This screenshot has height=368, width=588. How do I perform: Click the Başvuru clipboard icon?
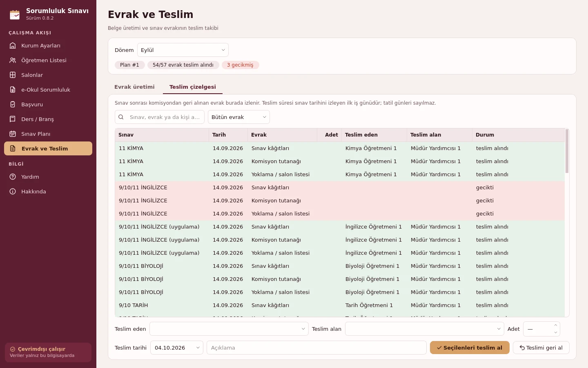tap(13, 104)
